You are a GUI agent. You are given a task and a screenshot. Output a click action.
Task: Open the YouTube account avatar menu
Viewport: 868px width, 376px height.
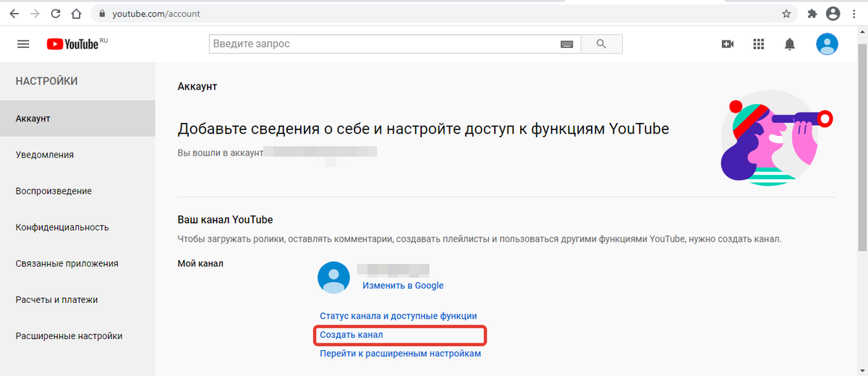[x=827, y=44]
